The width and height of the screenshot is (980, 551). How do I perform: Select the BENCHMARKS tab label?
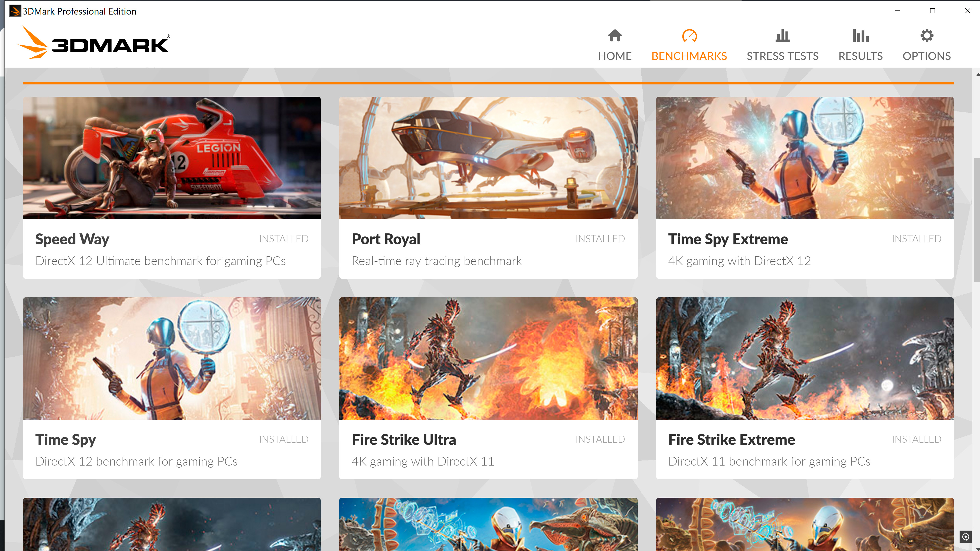(689, 56)
